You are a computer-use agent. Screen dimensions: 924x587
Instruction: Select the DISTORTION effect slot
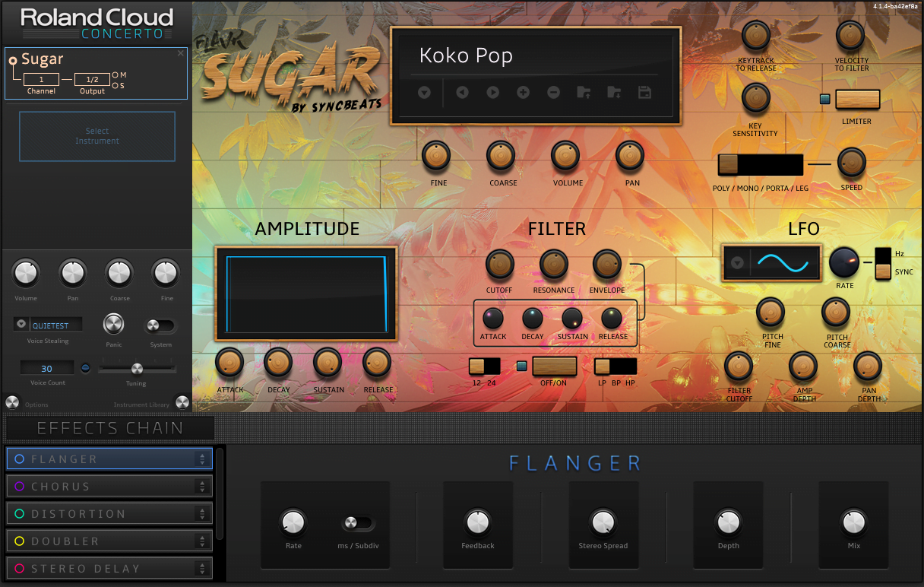pyautogui.click(x=109, y=514)
